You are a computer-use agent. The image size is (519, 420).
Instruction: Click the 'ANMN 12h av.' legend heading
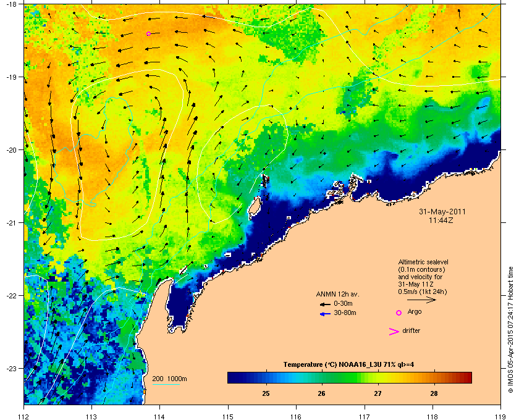(x=337, y=294)
